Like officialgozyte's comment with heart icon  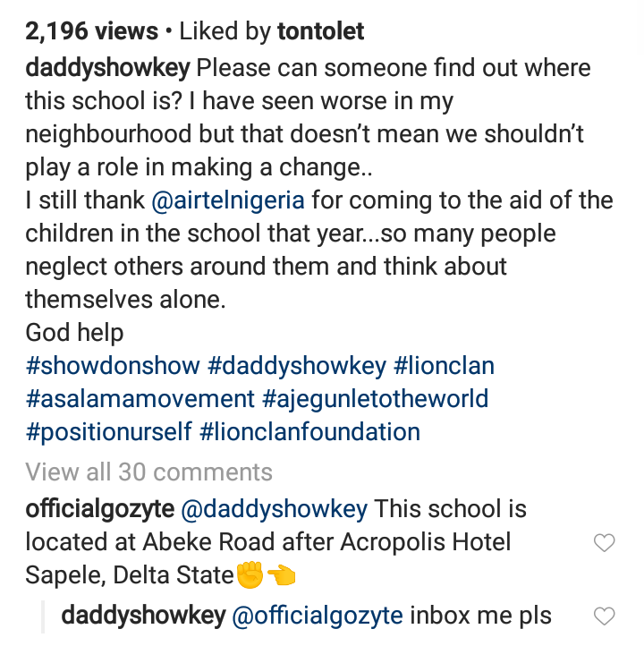[605, 542]
